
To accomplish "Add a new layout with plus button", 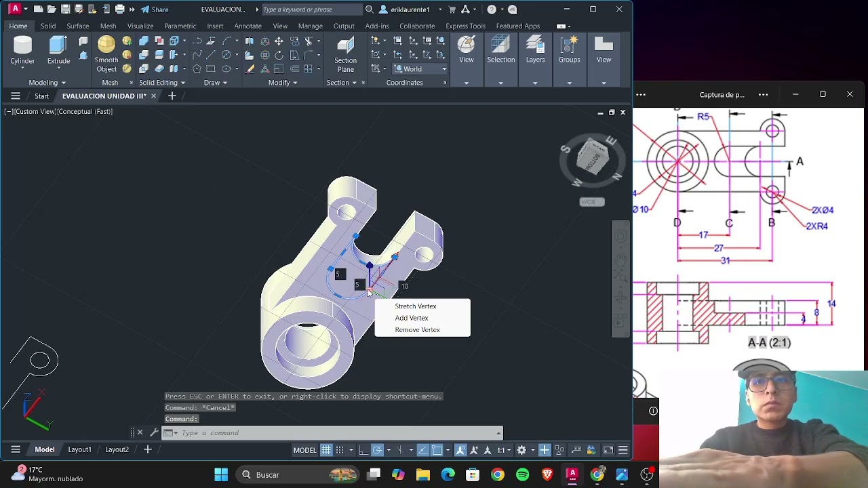I will point(147,449).
